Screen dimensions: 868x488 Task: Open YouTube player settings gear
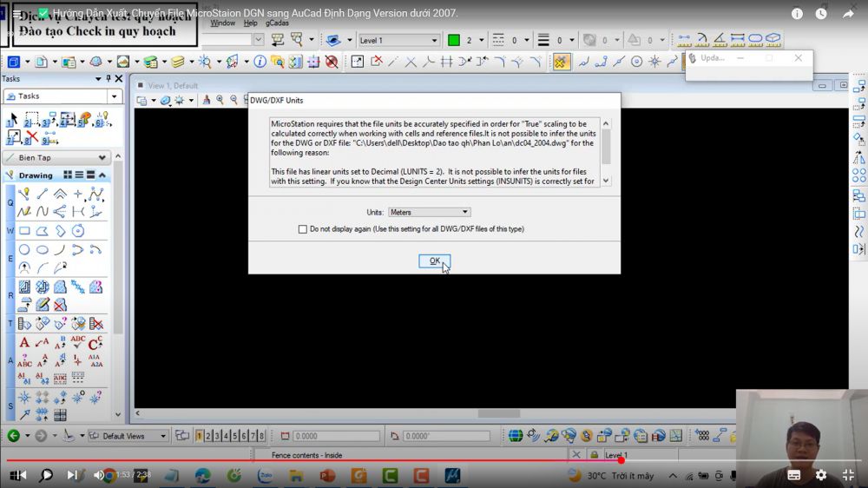point(821,475)
